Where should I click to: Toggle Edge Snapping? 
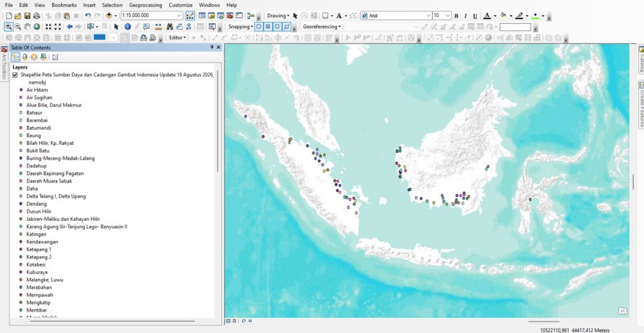(x=287, y=26)
